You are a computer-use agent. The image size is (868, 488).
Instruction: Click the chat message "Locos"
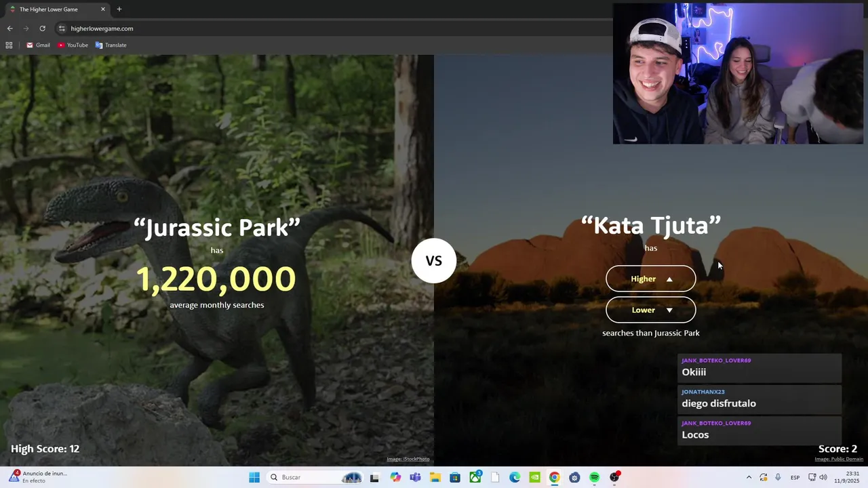695,434
